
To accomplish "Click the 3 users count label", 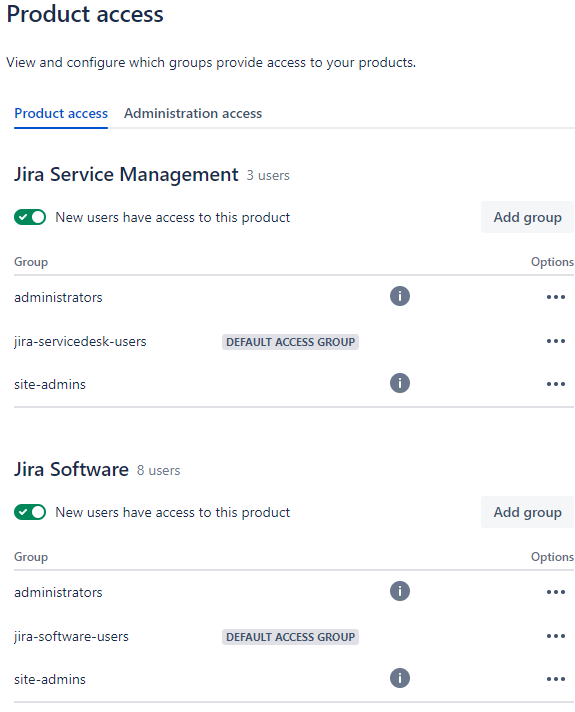I will click(x=268, y=176).
